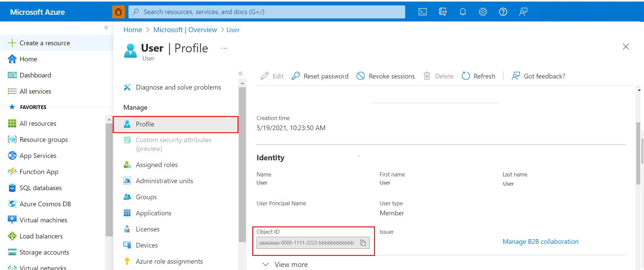The image size is (644, 270).
Task: Show notifications bell
Action: click(463, 12)
